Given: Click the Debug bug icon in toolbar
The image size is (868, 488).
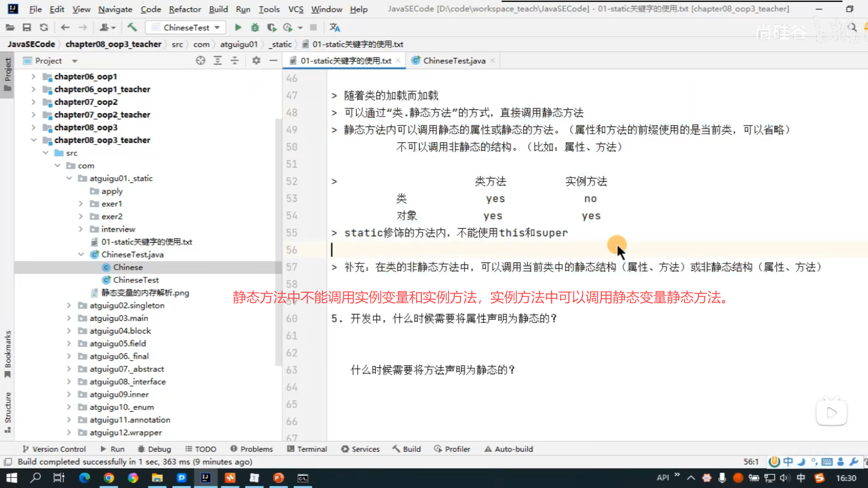Looking at the screenshot, I should [255, 28].
